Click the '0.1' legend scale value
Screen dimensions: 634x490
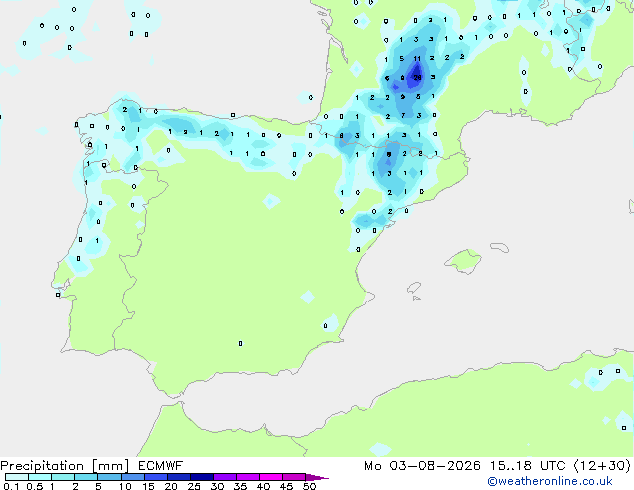[11, 486]
